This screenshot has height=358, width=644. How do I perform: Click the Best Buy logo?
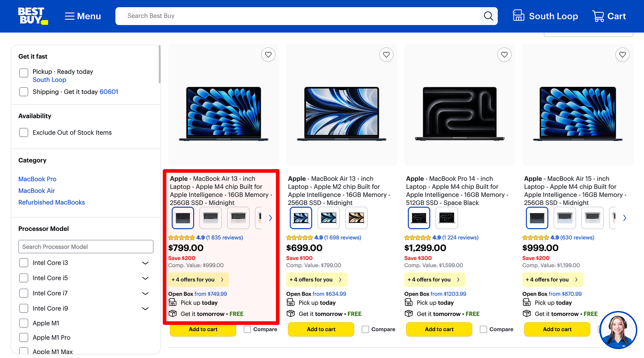click(x=33, y=16)
